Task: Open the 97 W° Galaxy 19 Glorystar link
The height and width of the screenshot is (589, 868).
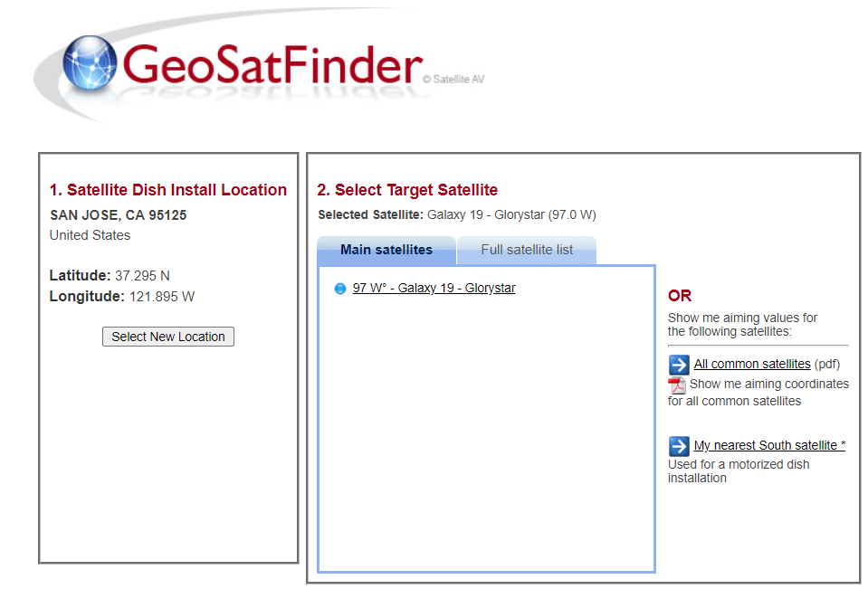Action: tap(434, 288)
